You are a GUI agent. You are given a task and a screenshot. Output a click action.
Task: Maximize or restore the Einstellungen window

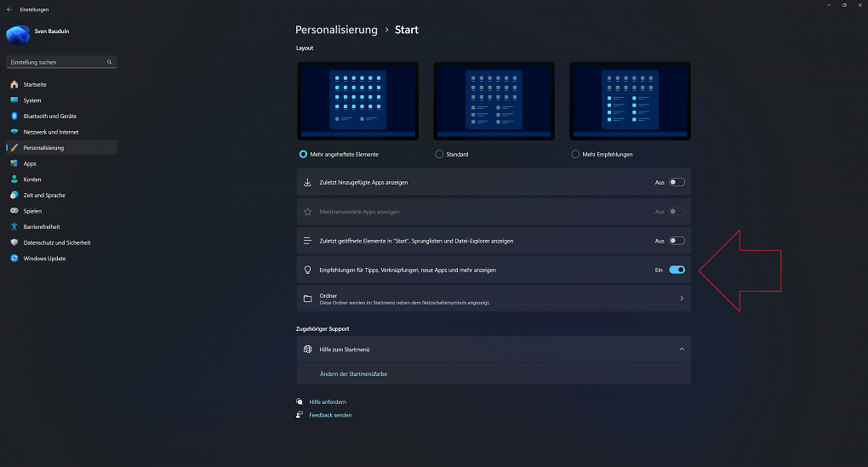pyautogui.click(x=844, y=5)
